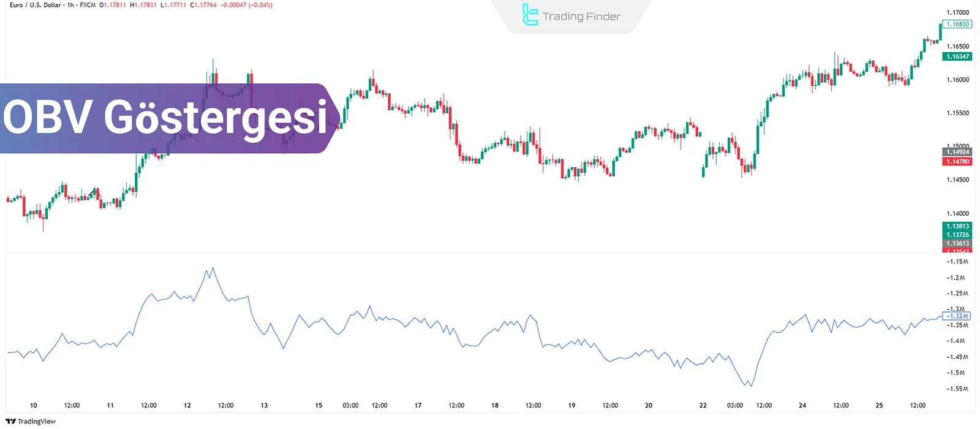Click the TradingView attribution text
Screen dimensions: 980x429
coord(37,422)
